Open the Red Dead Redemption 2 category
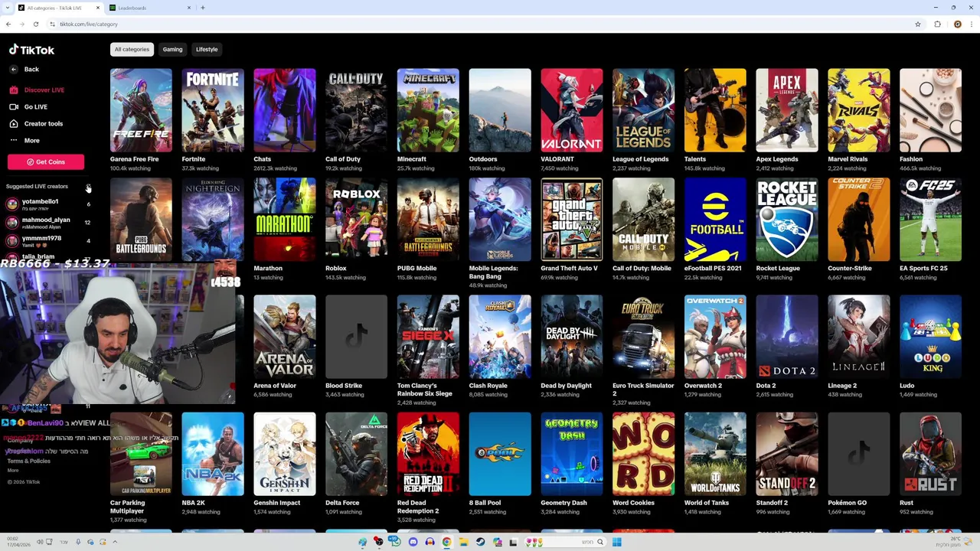This screenshot has height=551, width=980. click(428, 455)
